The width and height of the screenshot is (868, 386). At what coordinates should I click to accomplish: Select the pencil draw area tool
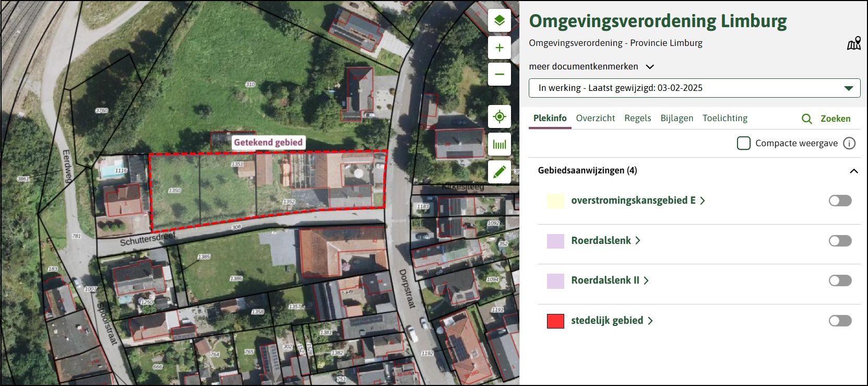coord(500,172)
